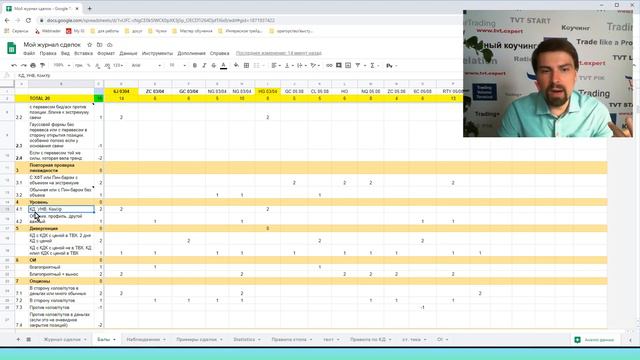Apply bold formatting
This screenshot has height=360, width=640.
(x=195, y=65)
